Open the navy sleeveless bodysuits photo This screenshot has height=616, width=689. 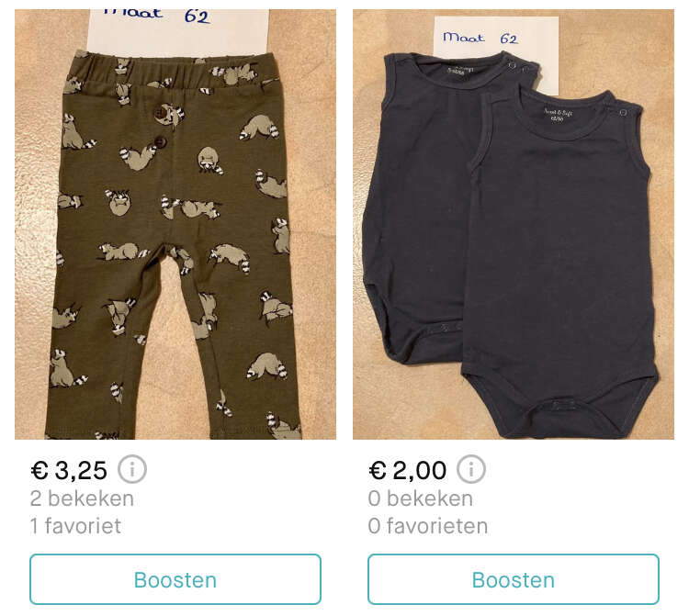click(514, 224)
